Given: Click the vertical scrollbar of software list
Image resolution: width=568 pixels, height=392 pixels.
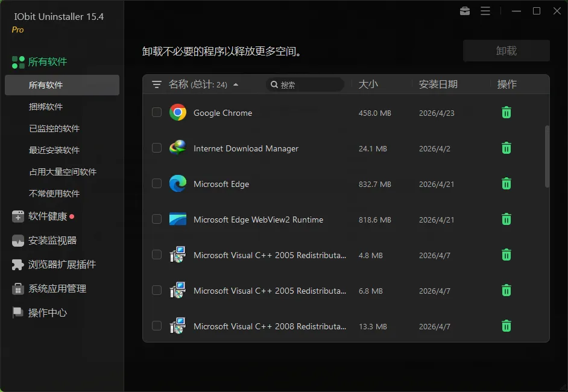Looking at the screenshot, I should (x=547, y=157).
